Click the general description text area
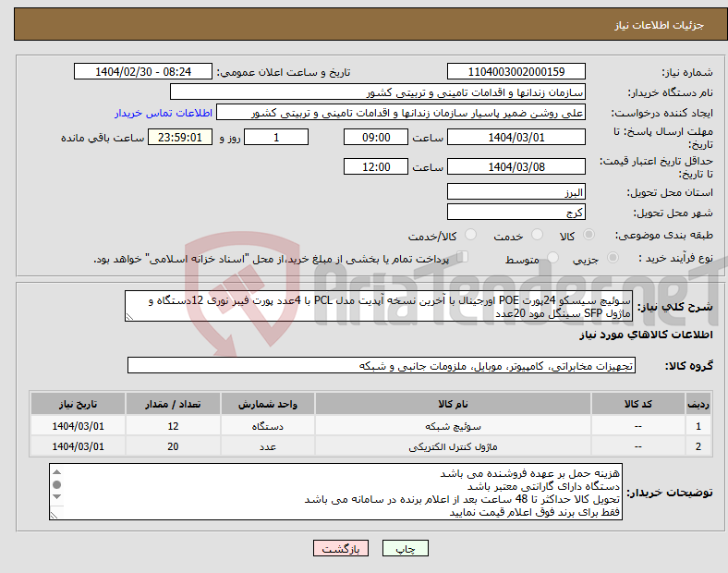The height and width of the screenshot is (573, 728). pyautogui.click(x=379, y=307)
